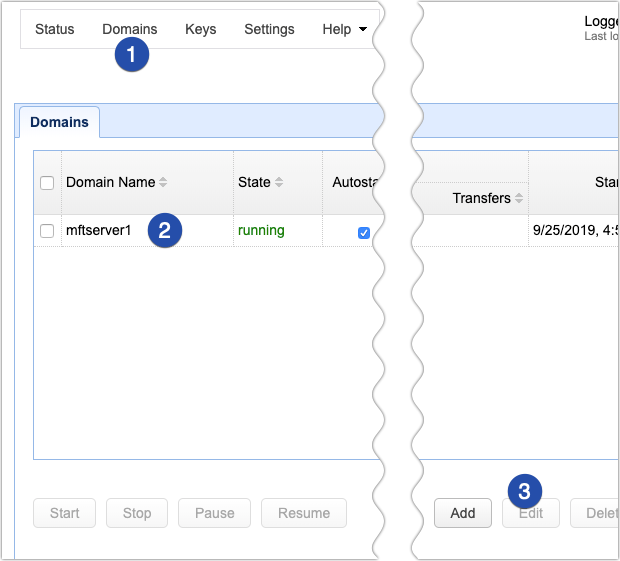Select the mftserver1 domain name cell
Viewport: 620px width, 561px height.
[x=98, y=230]
